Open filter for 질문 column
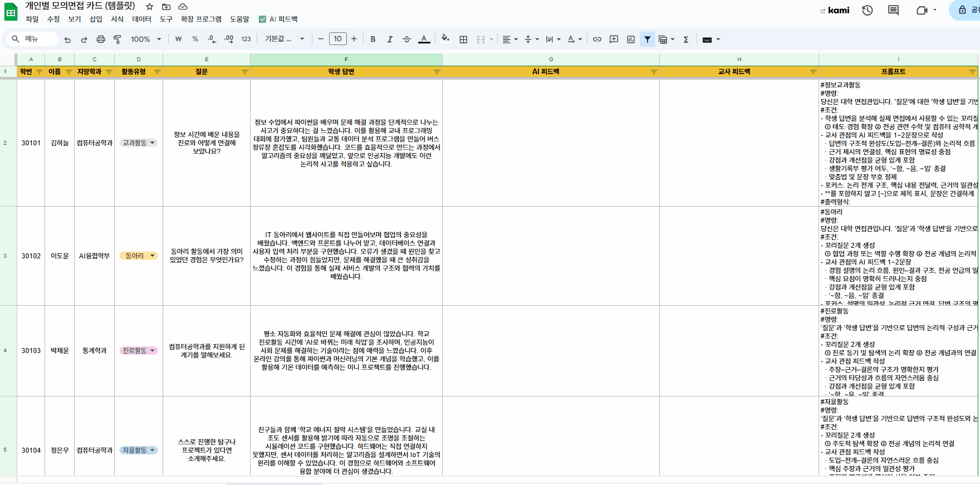The height and width of the screenshot is (485, 980). [x=244, y=72]
